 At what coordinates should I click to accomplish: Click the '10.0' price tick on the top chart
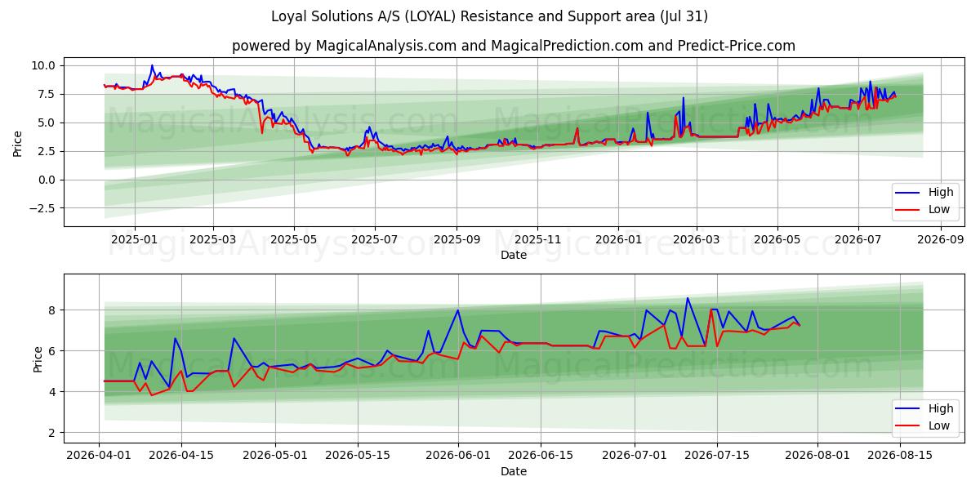click(43, 65)
